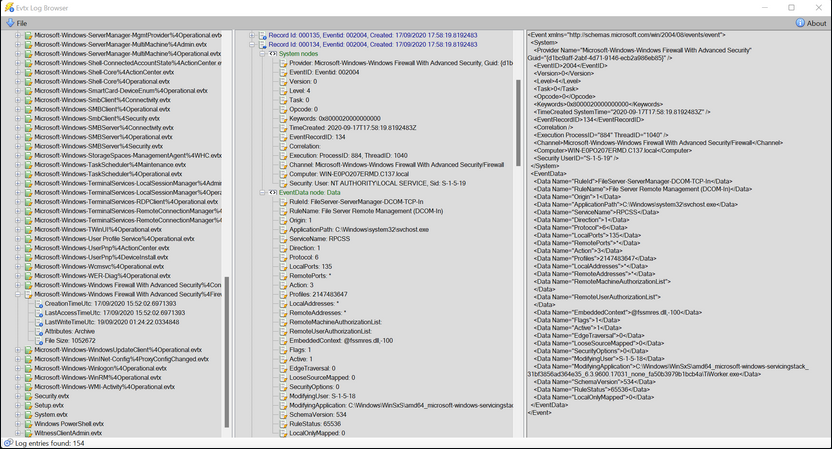Collapse the Windows Firewall %4Firewall log node
This screenshot has width=832, height=449.
coord(18,294)
